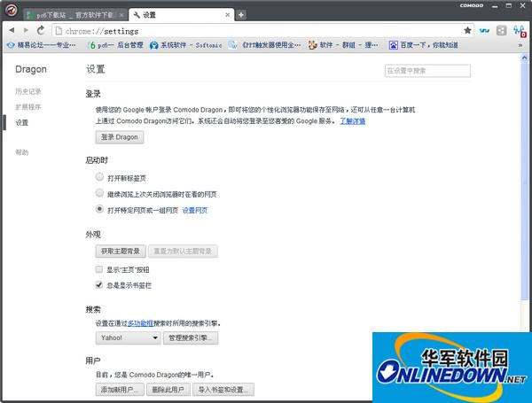The width and height of the screenshot is (532, 403).
Task: Reload the page with the refresh icon
Action: point(41,30)
